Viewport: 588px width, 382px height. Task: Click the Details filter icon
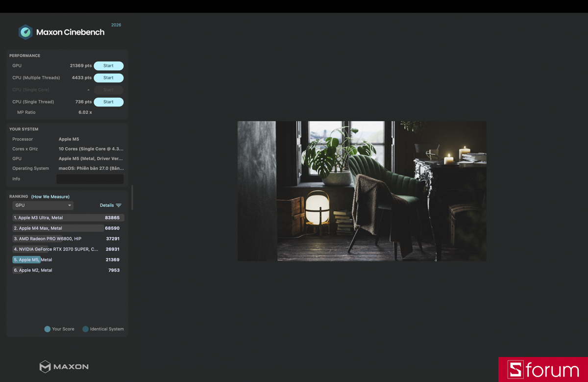[119, 205]
